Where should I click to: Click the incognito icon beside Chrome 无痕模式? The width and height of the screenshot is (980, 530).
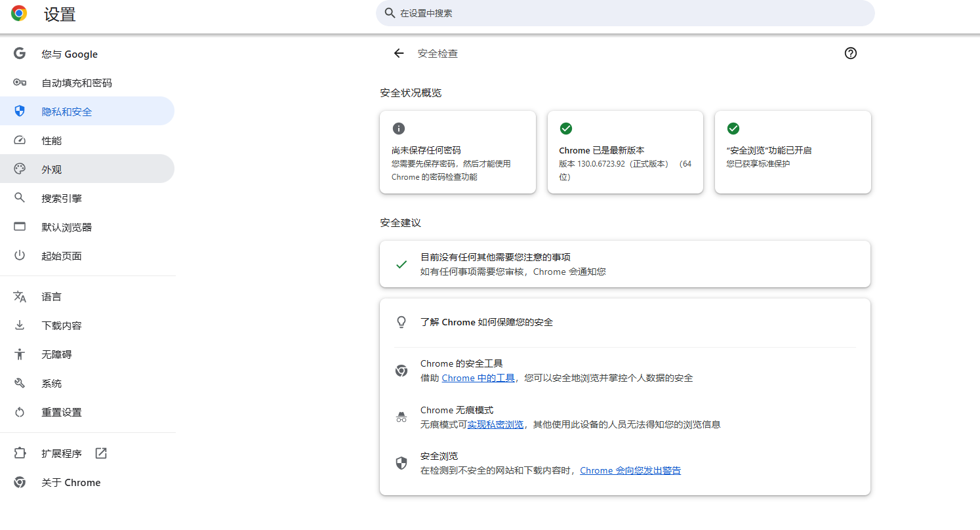pos(401,417)
